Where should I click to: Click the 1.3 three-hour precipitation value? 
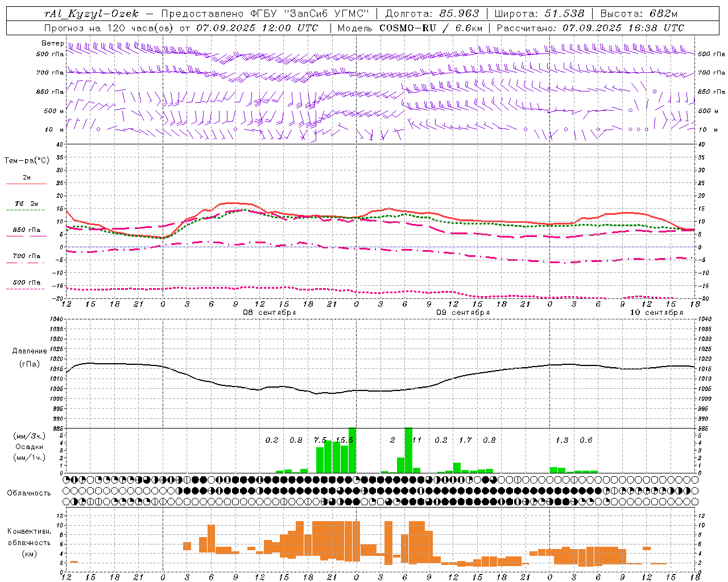562,440
